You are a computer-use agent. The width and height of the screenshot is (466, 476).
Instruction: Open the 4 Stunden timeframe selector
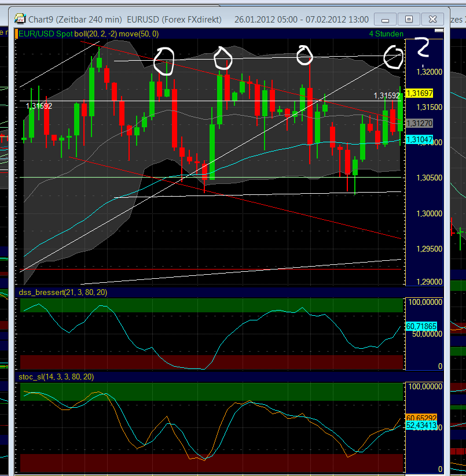[387, 34]
